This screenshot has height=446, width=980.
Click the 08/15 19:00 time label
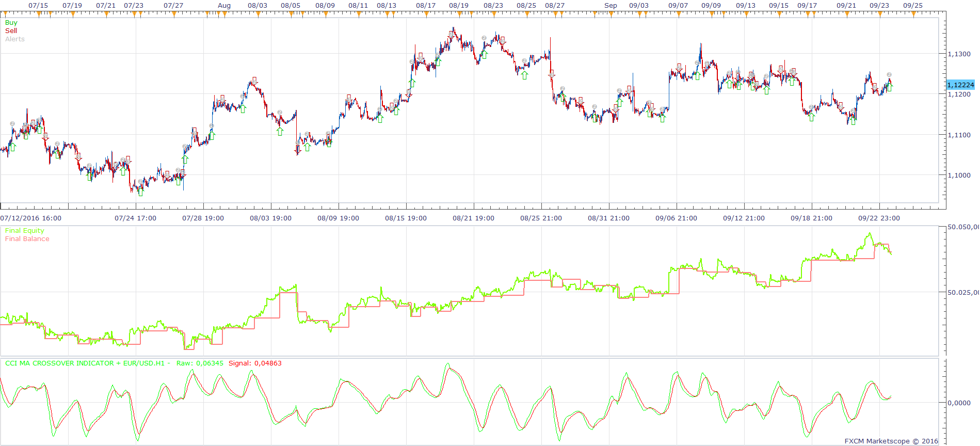pyautogui.click(x=406, y=218)
